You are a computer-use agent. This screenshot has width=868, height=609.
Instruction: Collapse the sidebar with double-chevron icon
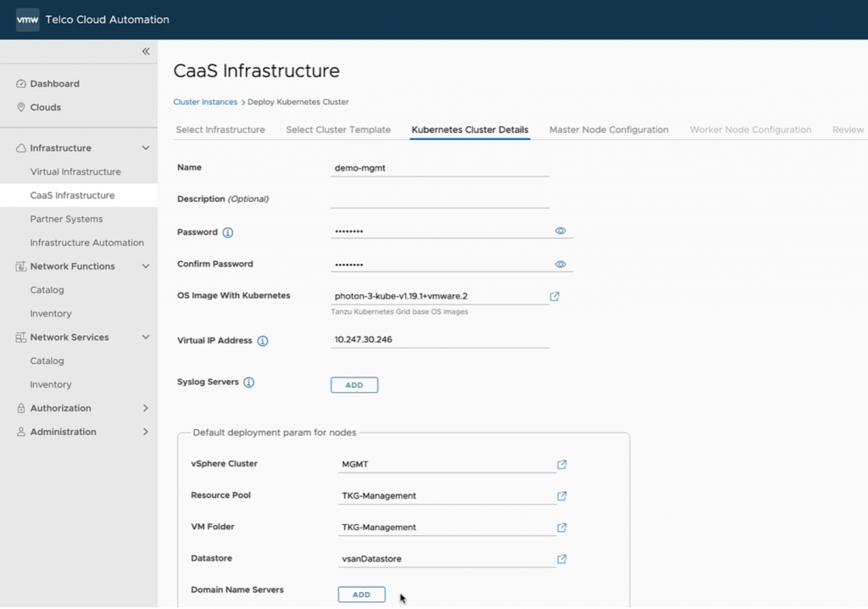[146, 52]
